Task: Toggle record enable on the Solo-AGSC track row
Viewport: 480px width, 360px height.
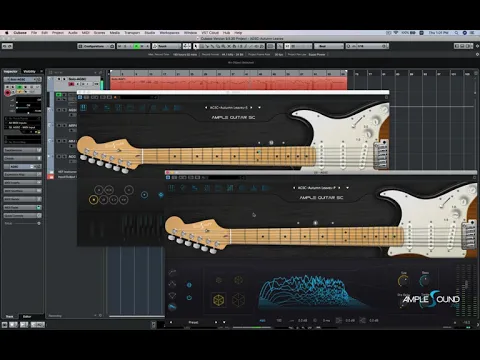Action: coord(71,84)
